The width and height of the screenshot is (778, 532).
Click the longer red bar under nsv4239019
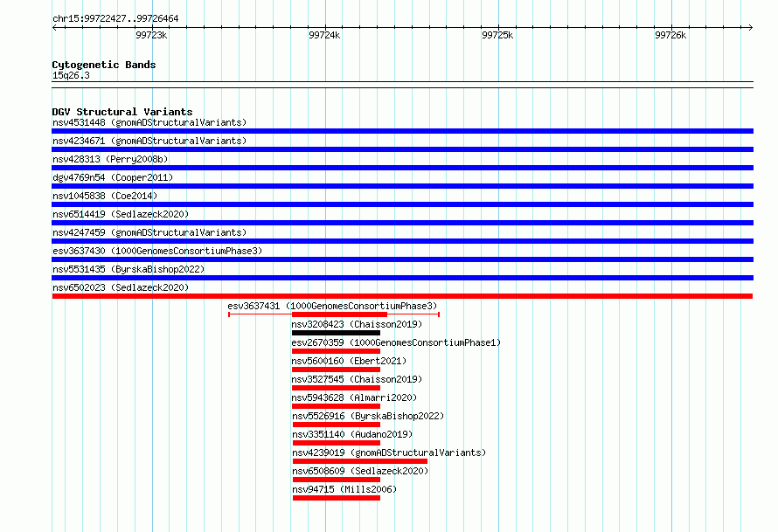[x=360, y=461]
